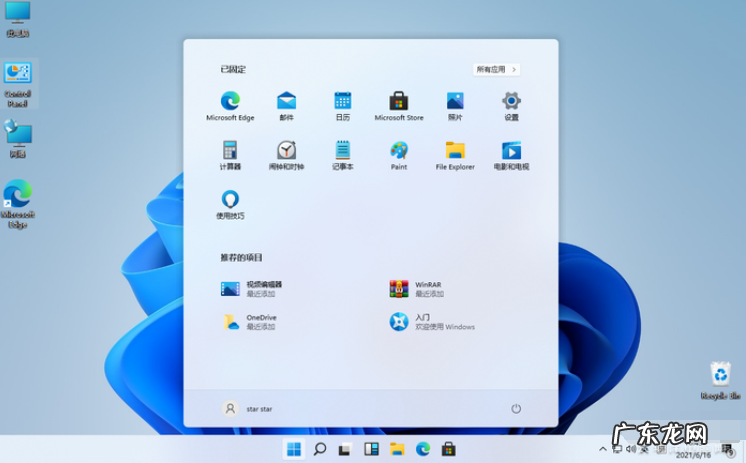Open the 邮件 Mail app
The image size is (746, 463).
tap(286, 106)
